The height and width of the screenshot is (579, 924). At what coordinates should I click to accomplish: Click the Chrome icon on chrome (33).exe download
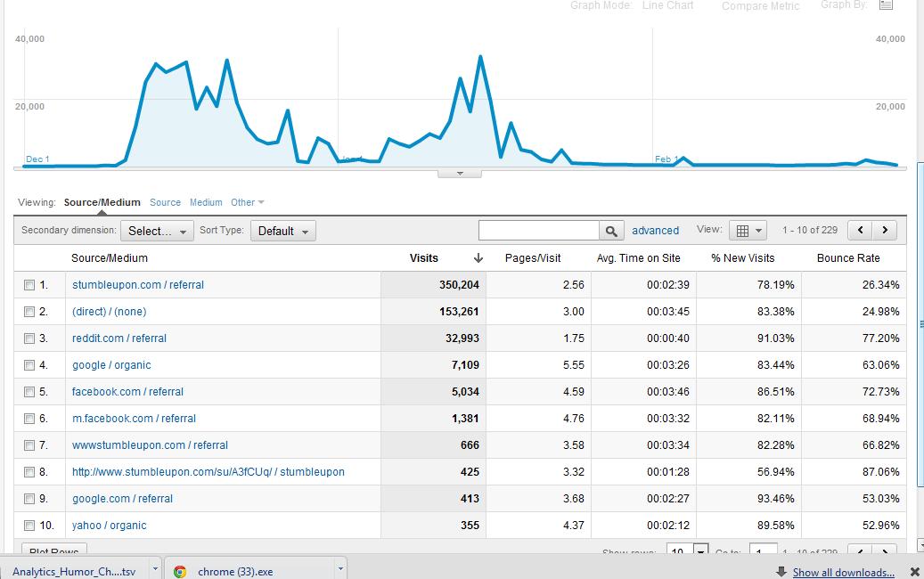point(180,571)
